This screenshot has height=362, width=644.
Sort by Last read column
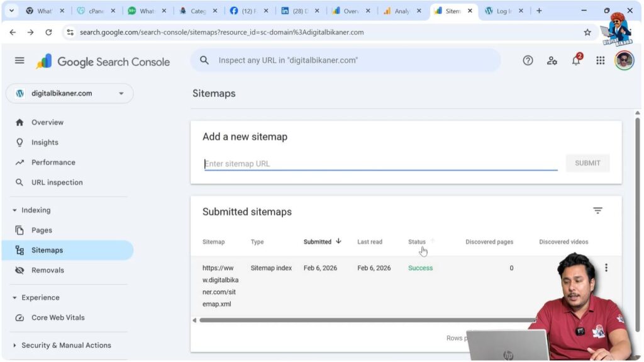370,242
